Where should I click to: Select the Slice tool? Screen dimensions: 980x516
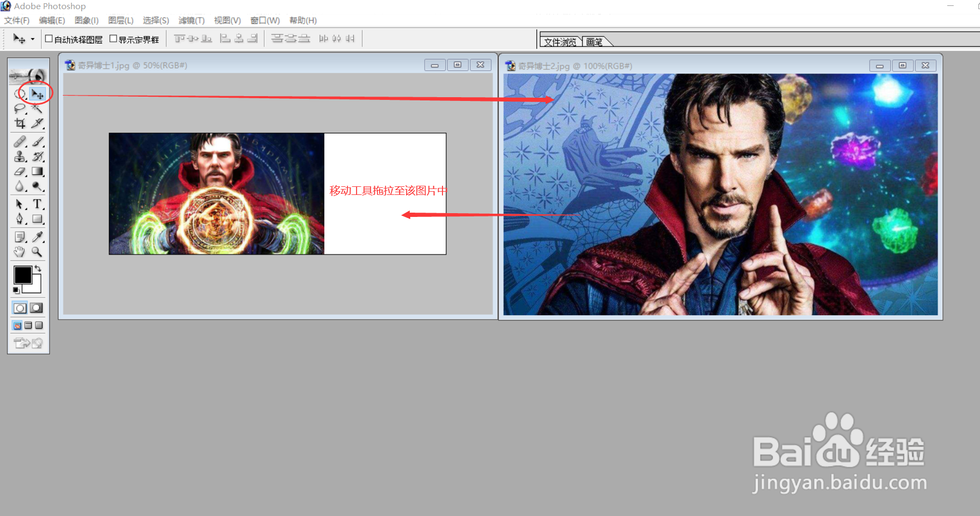[37, 123]
